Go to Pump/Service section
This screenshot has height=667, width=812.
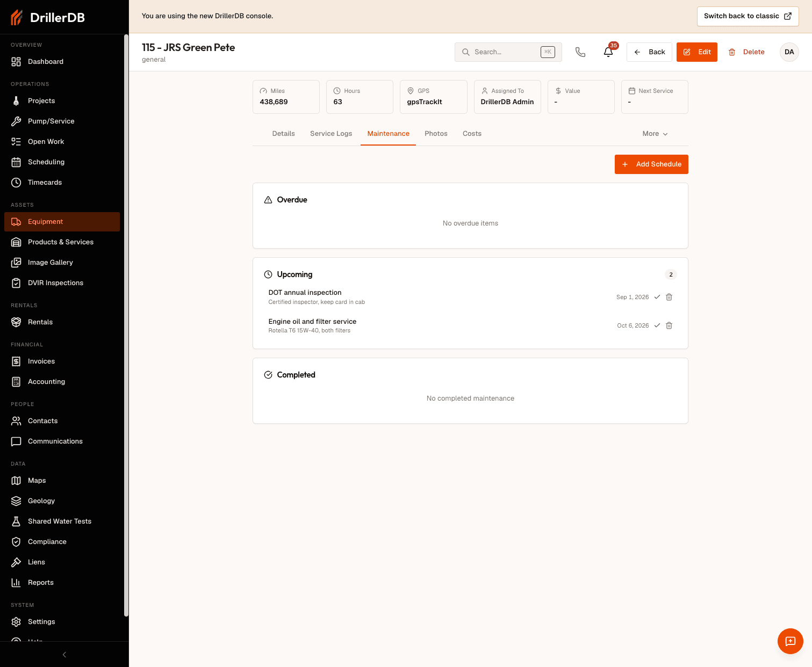click(x=62, y=121)
